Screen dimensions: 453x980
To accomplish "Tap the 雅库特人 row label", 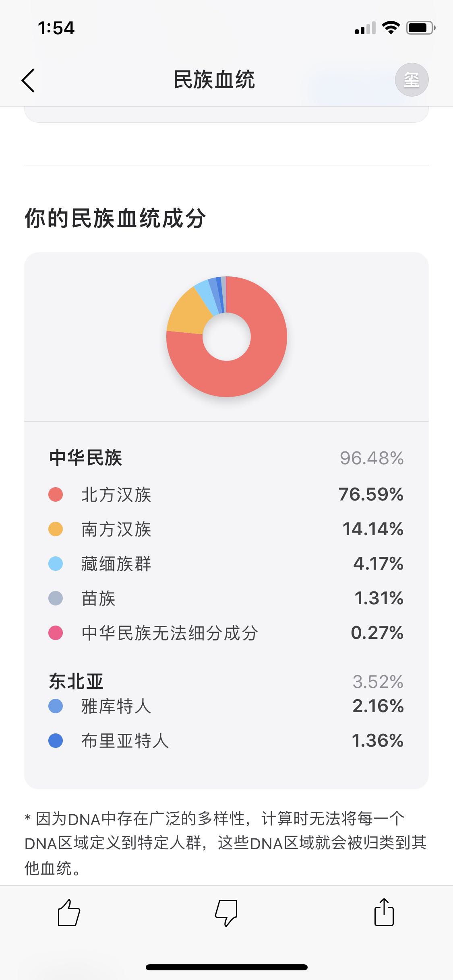I will pyautogui.click(x=116, y=706).
